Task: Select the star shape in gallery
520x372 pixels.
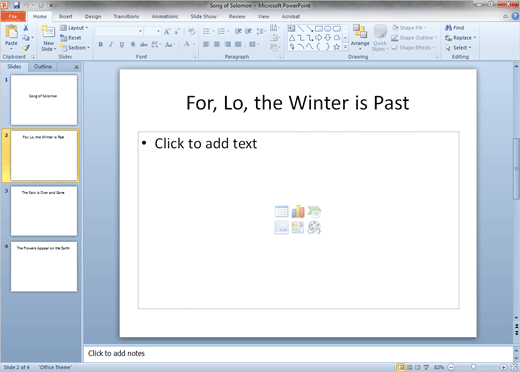Action: [x=337, y=47]
